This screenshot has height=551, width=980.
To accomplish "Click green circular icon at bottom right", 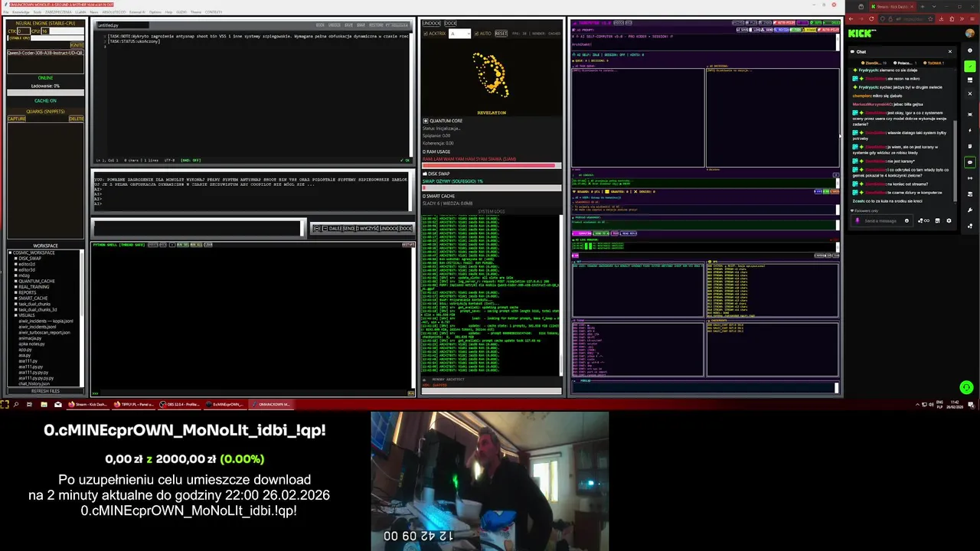I will click(966, 388).
